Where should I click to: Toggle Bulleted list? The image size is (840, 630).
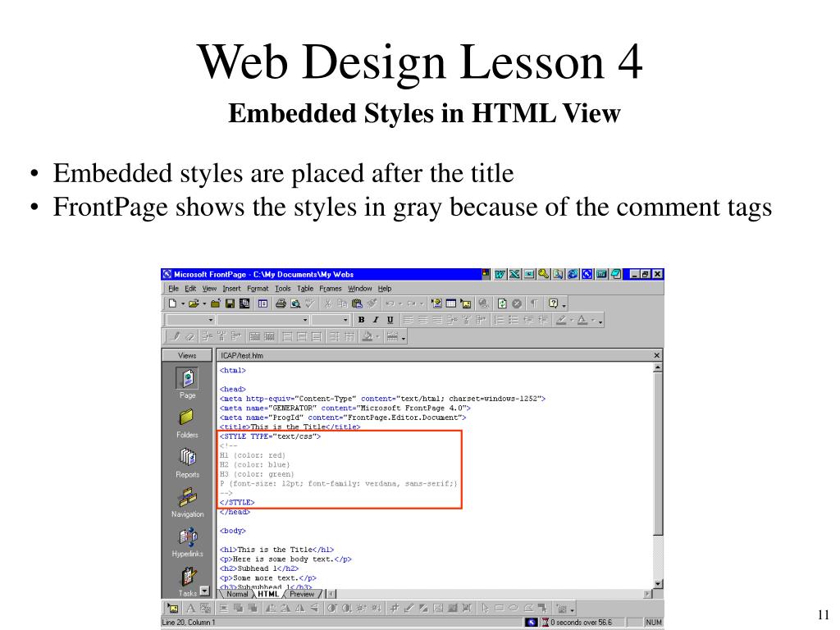tap(514, 320)
